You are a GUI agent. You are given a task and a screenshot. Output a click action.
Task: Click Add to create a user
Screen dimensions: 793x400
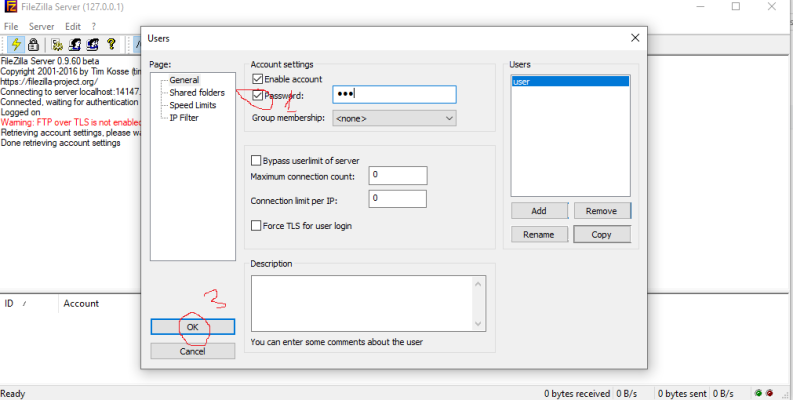pyautogui.click(x=539, y=211)
